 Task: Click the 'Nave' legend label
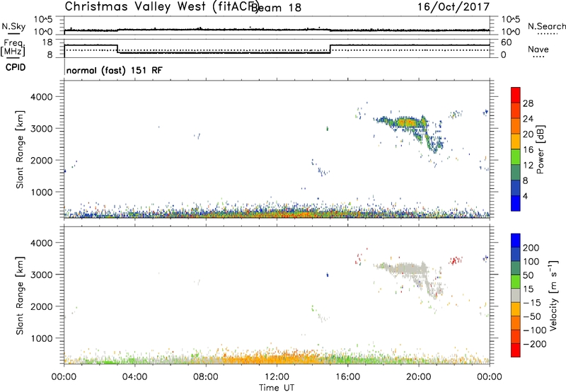click(x=538, y=50)
